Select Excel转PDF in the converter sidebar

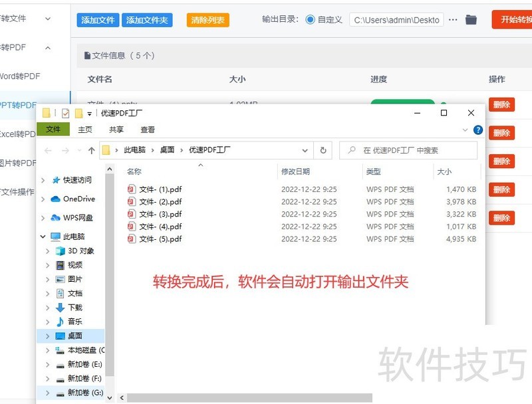18,134
